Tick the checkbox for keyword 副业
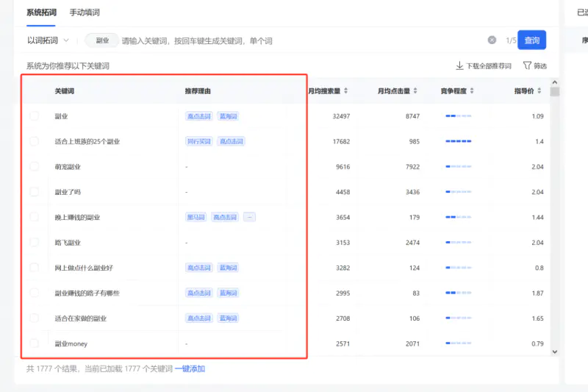Screen dimensions: 588x392 click(x=35, y=116)
